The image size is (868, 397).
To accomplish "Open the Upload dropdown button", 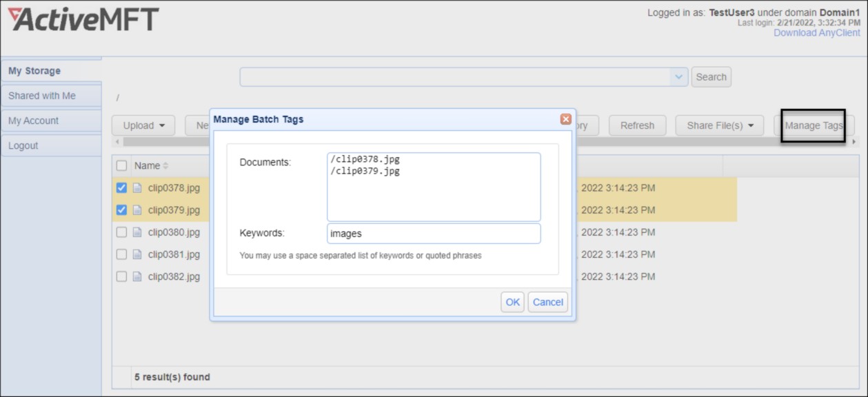I will click(143, 125).
